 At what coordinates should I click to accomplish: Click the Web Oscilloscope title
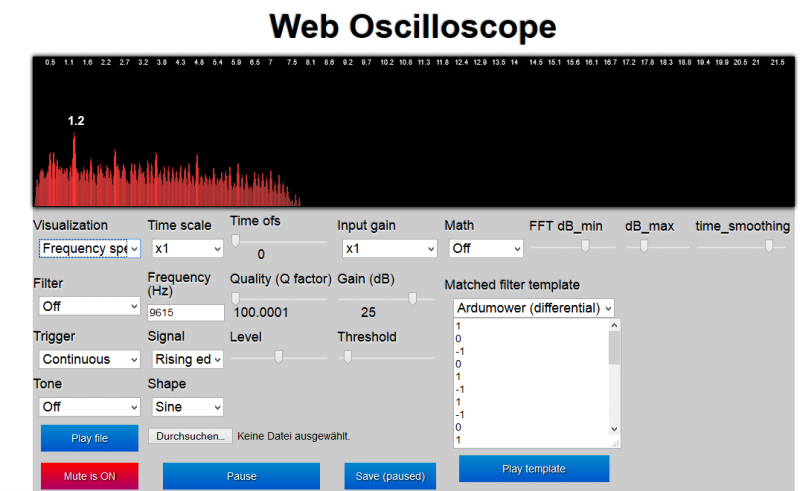click(412, 26)
